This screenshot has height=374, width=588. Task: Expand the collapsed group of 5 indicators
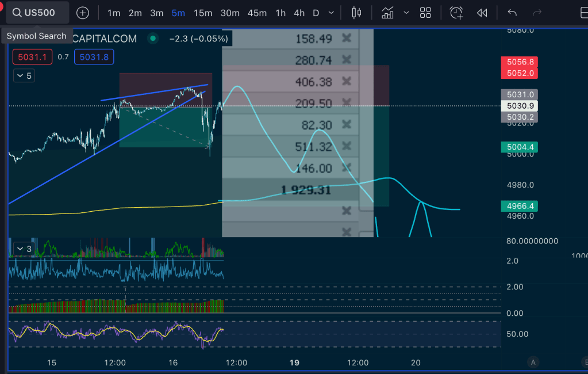[x=23, y=75]
